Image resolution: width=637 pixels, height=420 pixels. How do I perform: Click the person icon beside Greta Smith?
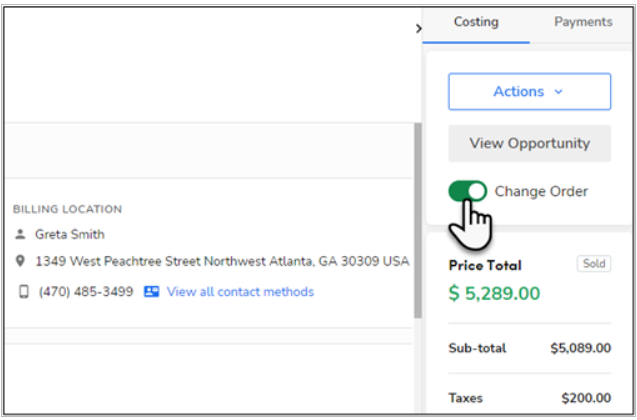pyautogui.click(x=20, y=235)
